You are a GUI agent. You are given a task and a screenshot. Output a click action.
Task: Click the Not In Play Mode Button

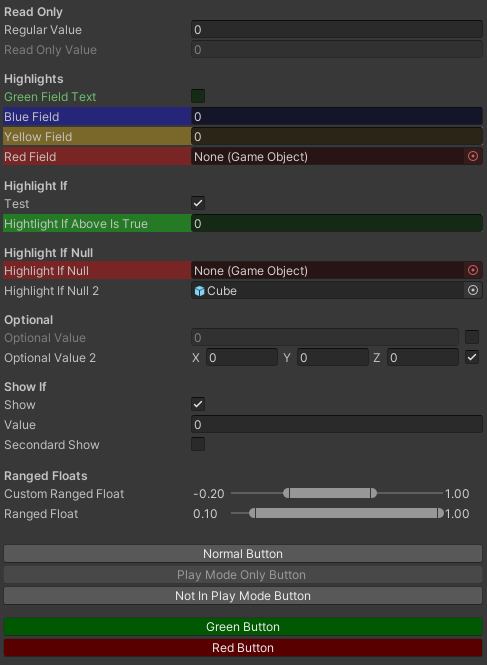coord(243,596)
